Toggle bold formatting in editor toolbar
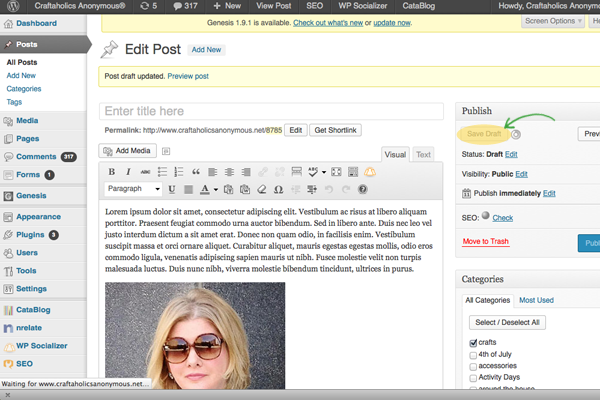The image size is (600, 400). (112, 172)
